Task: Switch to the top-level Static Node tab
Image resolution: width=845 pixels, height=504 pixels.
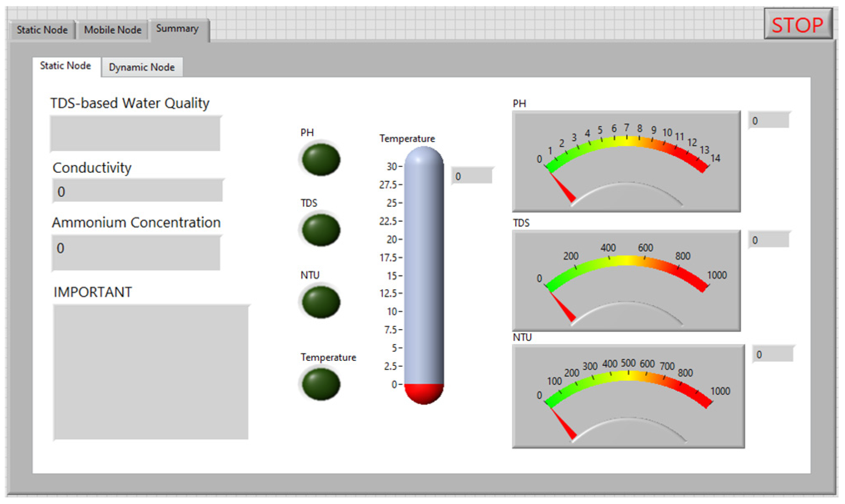Action: [x=42, y=30]
